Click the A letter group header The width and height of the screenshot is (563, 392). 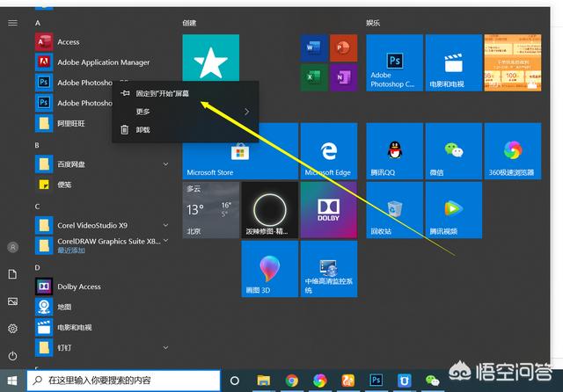tap(38, 23)
